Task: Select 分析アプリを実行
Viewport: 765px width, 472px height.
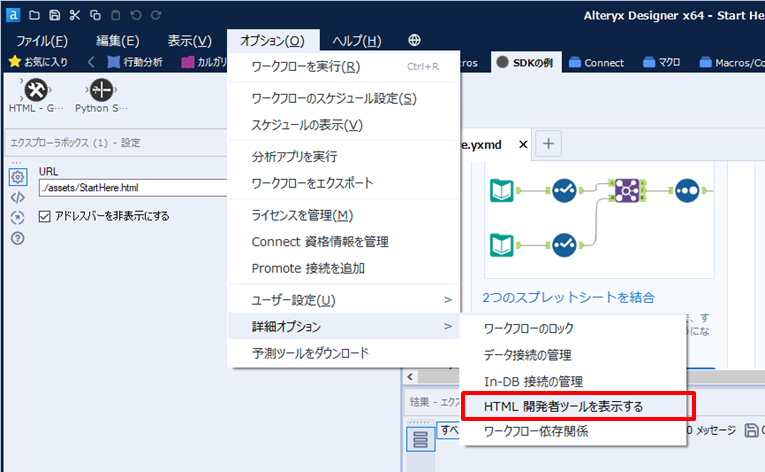Action: coord(343,157)
